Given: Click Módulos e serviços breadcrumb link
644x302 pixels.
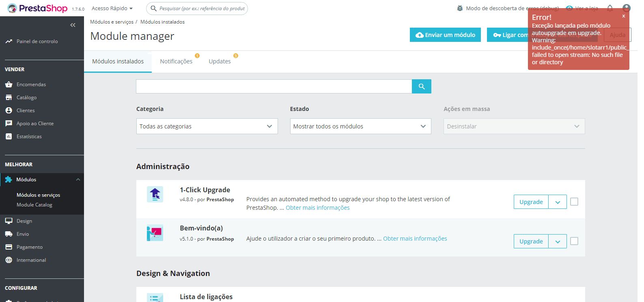Looking at the screenshot, I should 112,22.
